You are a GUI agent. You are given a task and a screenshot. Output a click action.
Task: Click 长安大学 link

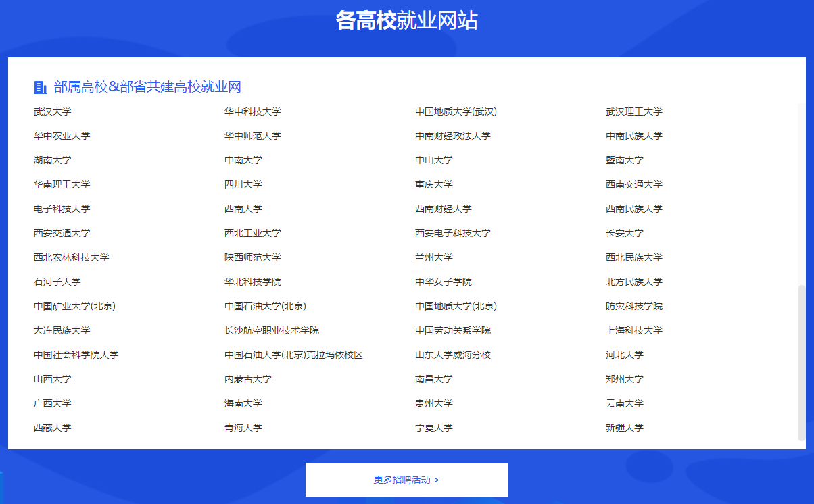(625, 233)
